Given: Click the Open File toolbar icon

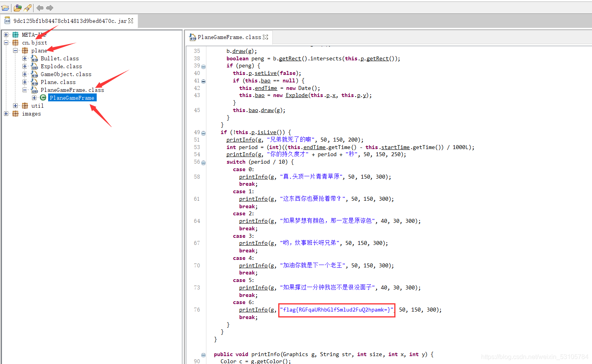Looking at the screenshot, I should (x=5, y=8).
